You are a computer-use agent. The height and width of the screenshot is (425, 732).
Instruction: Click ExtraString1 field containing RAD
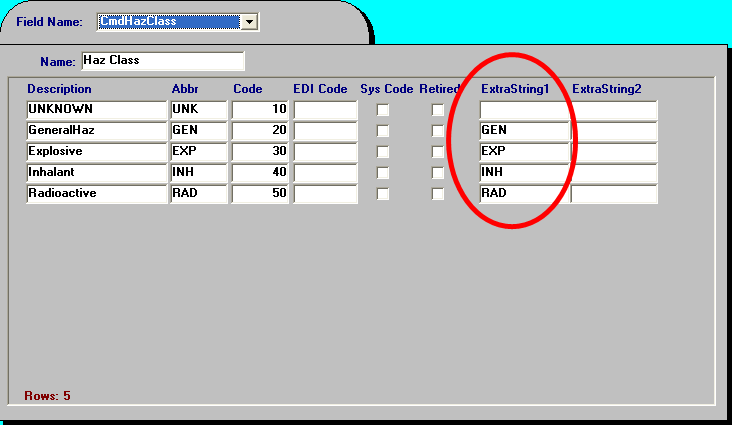click(x=524, y=194)
